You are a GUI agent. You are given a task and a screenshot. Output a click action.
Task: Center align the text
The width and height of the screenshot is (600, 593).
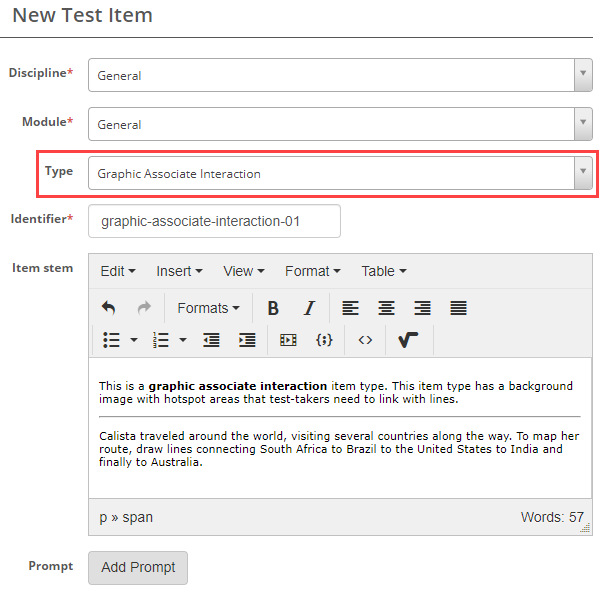point(386,308)
